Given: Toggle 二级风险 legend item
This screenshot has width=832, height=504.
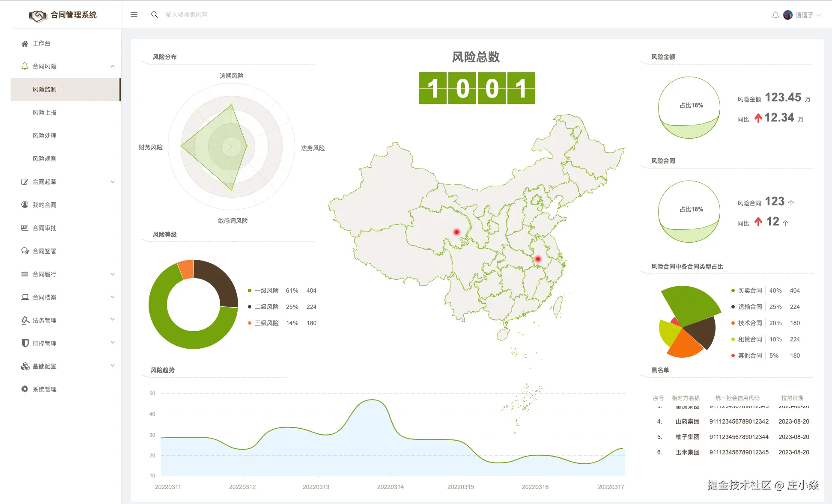Looking at the screenshot, I should click(266, 307).
